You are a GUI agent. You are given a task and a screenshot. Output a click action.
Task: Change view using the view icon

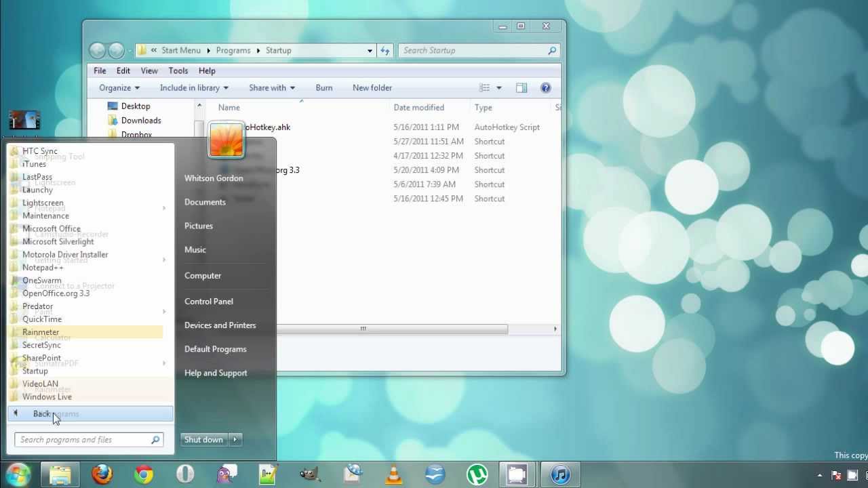click(484, 87)
